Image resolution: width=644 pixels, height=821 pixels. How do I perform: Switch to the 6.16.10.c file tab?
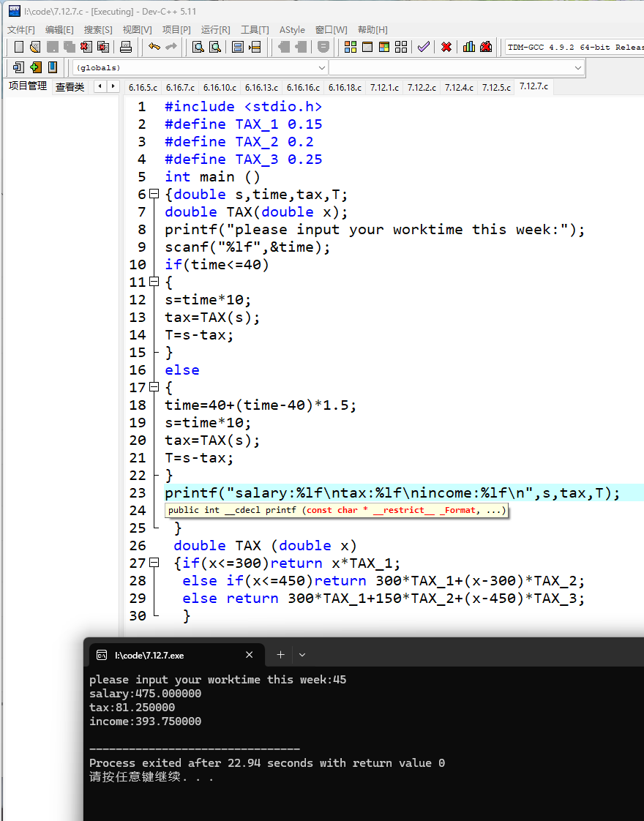tap(220, 87)
